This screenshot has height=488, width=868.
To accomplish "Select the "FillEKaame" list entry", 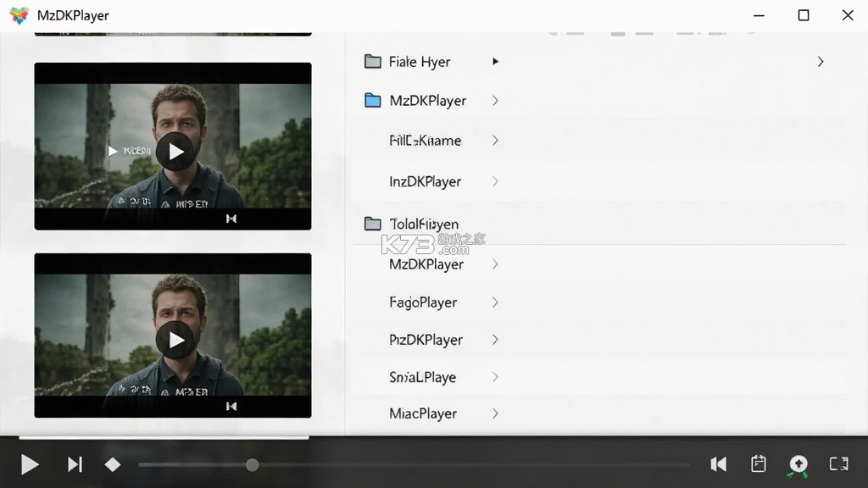I will click(x=426, y=141).
